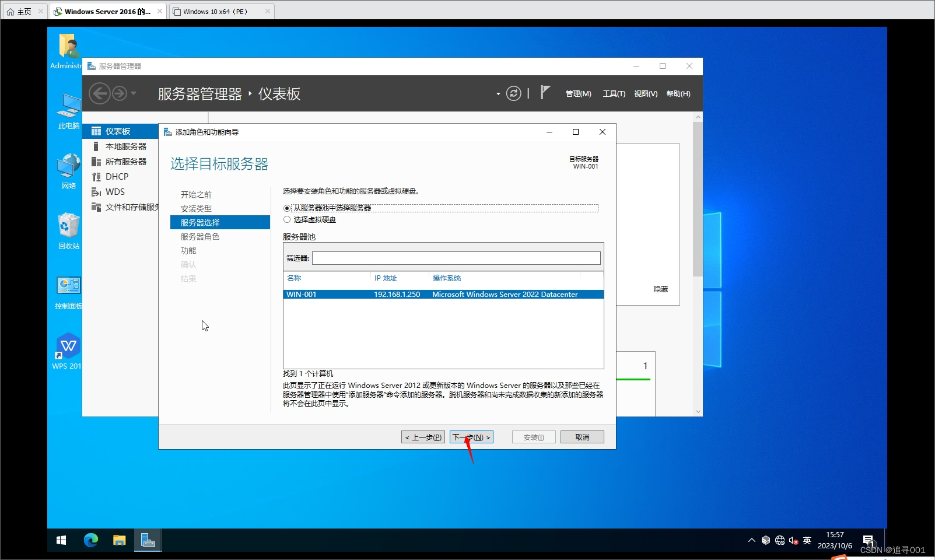This screenshot has height=560, width=935.
Task: Open clock showing 15:57
Action: coord(835,540)
